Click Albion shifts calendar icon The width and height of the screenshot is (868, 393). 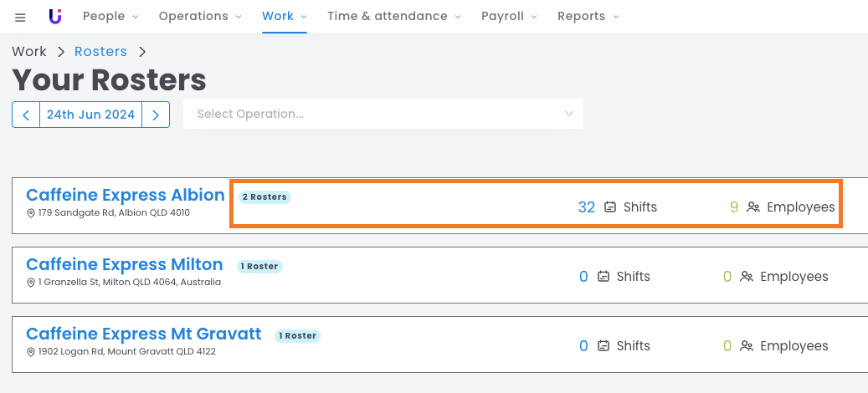610,207
